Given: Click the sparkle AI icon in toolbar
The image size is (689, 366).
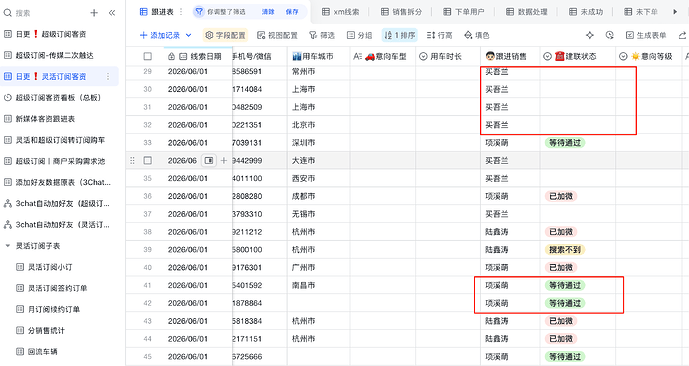Looking at the screenshot, I should coord(590,35).
